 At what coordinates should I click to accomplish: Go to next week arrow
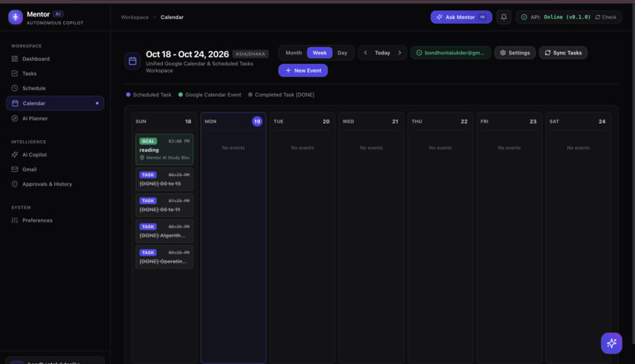pos(399,53)
